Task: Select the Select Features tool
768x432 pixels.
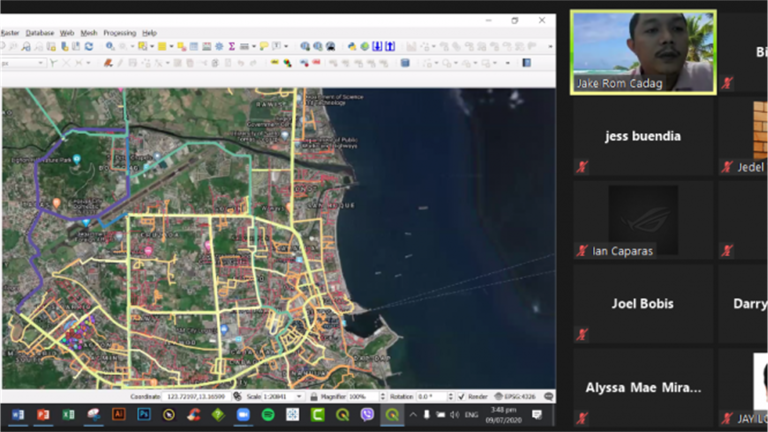Action: [x=143, y=46]
